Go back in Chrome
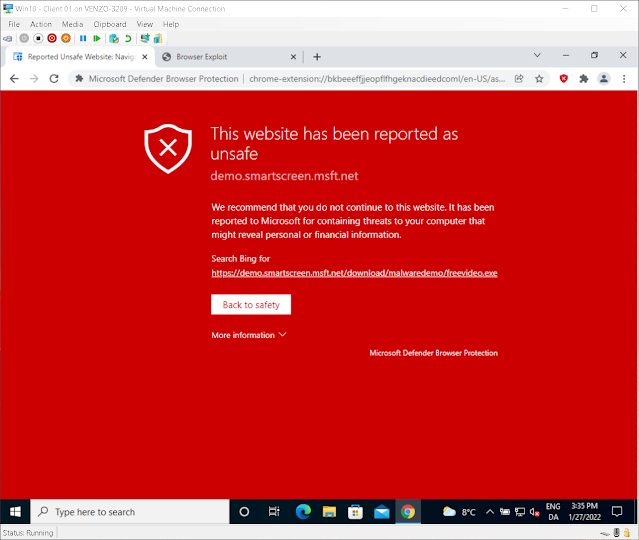The width and height of the screenshot is (639, 540). coord(14,79)
